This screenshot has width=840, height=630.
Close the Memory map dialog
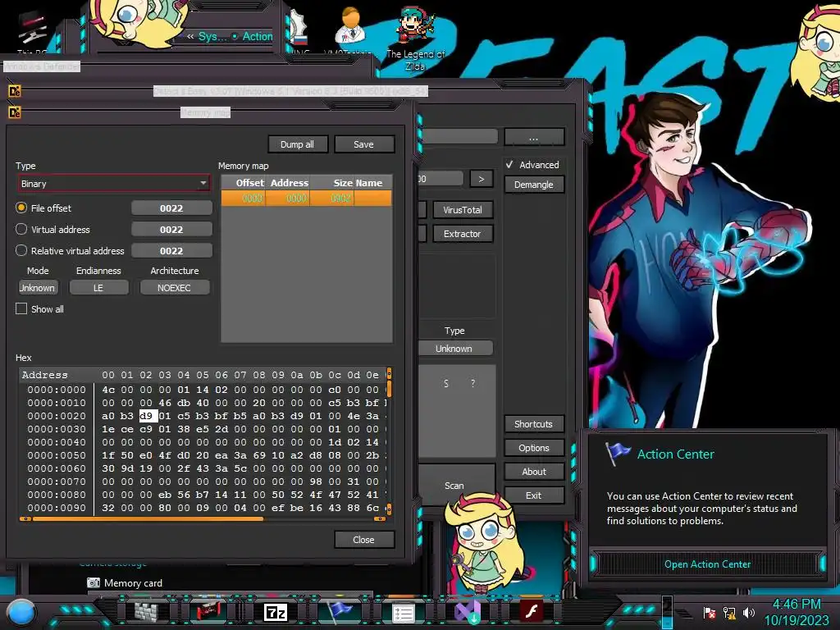[363, 540]
